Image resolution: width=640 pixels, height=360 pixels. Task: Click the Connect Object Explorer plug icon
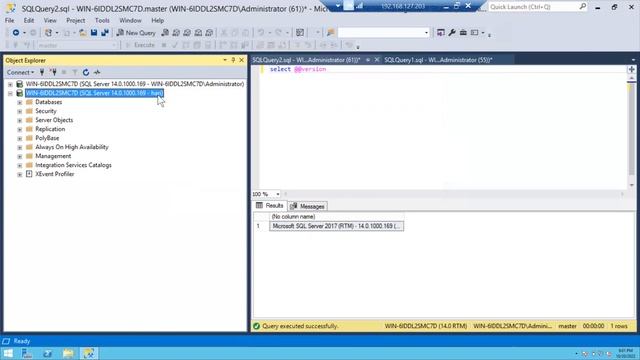pyautogui.click(x=42, y=72)
